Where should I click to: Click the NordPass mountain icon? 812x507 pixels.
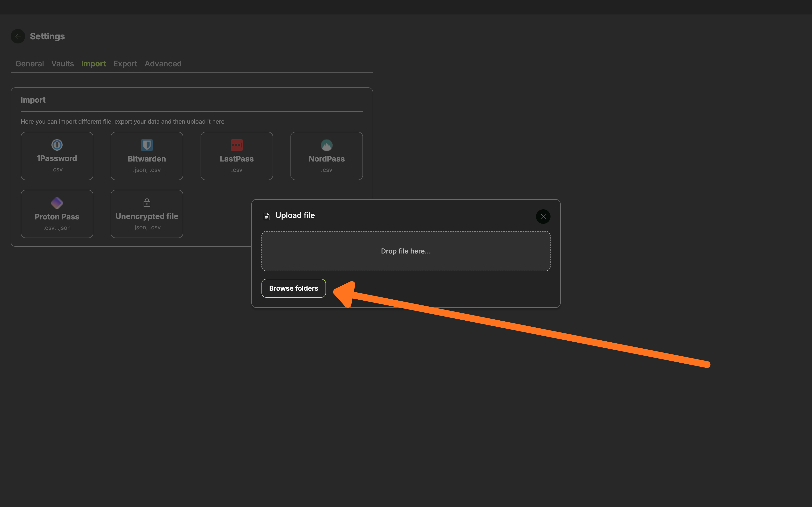[x=326, y=145]
